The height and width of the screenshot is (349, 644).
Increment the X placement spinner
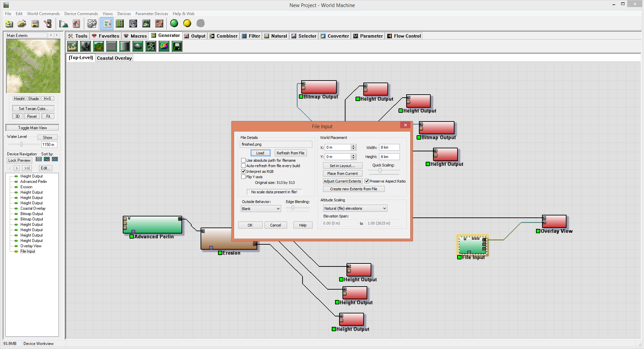tap(353, 146)
